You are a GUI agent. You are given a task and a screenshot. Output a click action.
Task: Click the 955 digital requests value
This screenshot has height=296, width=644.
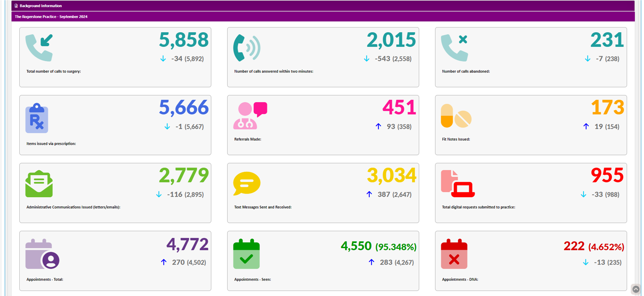click(x=607, y=175)
